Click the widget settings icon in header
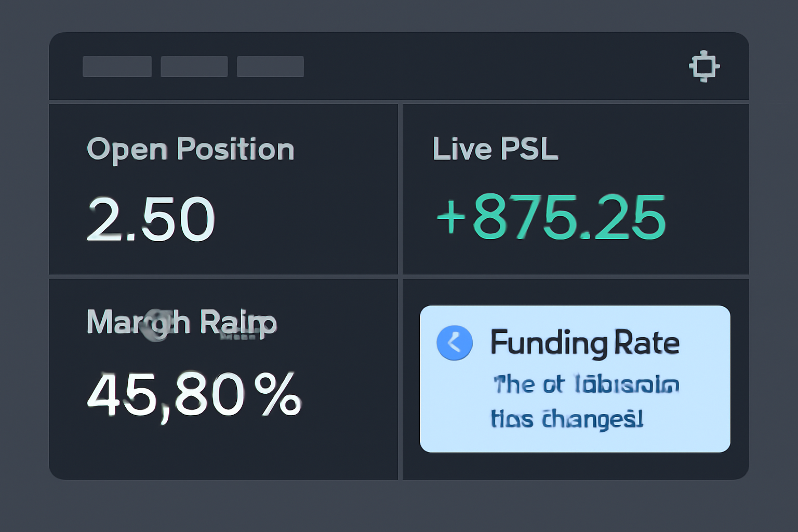The image size is (798, 532). pos(704,66)
